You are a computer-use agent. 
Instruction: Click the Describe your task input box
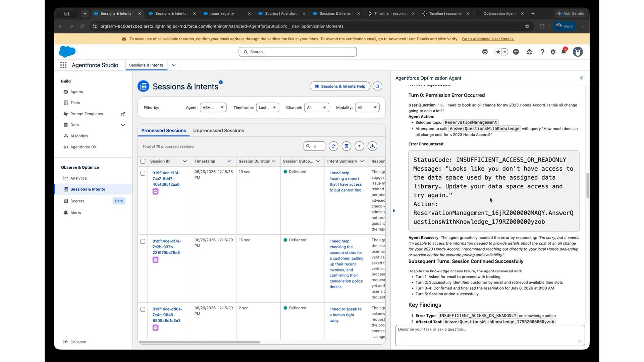click(490, 336)
